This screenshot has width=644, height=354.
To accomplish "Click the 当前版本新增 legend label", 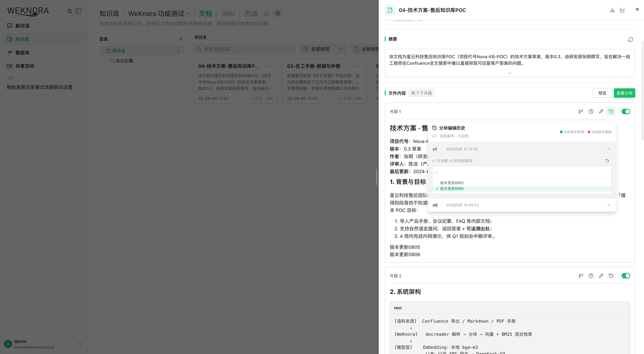I will coord(574,132).
